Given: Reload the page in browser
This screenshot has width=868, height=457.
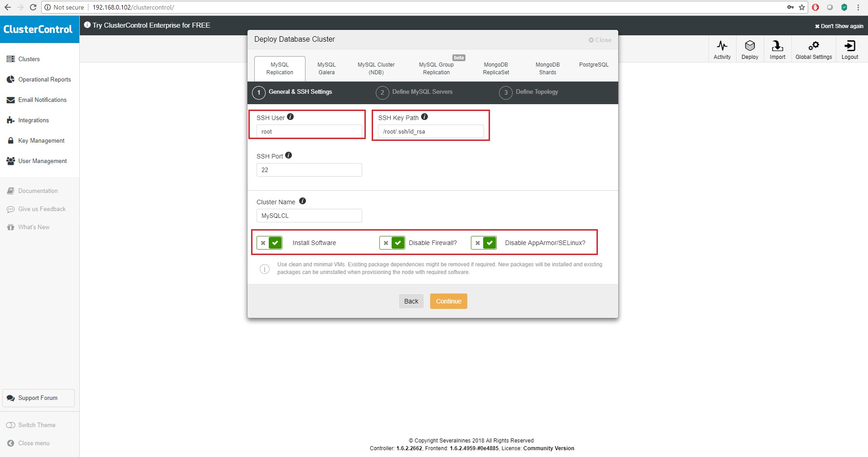Looking at the screenshot, I should coord(33,7).
